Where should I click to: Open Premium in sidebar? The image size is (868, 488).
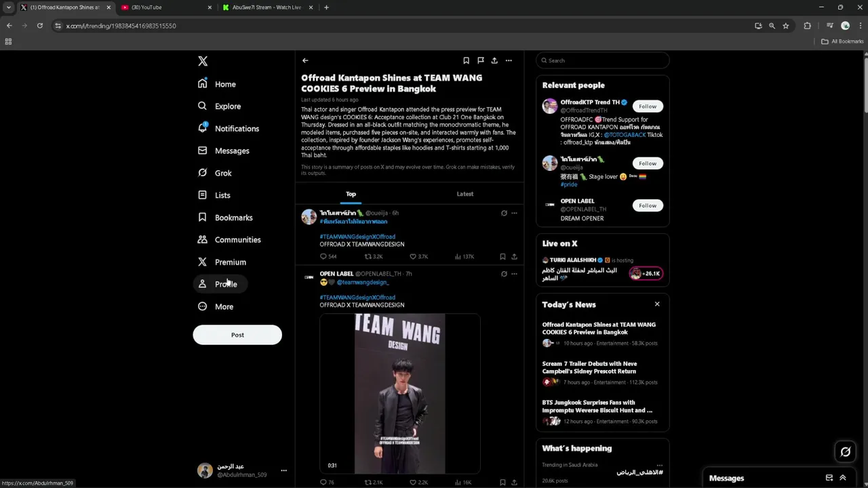222,262
